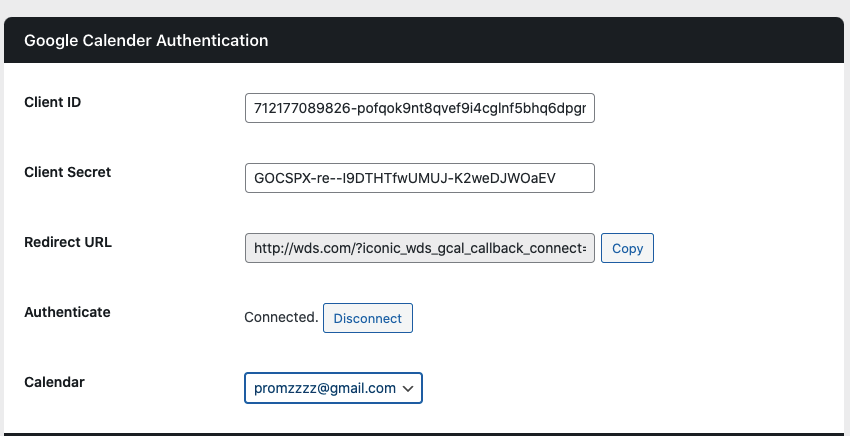Click the chevron arrow on Calendar select
The image size is (850, 436).
[x=409, y=389]
